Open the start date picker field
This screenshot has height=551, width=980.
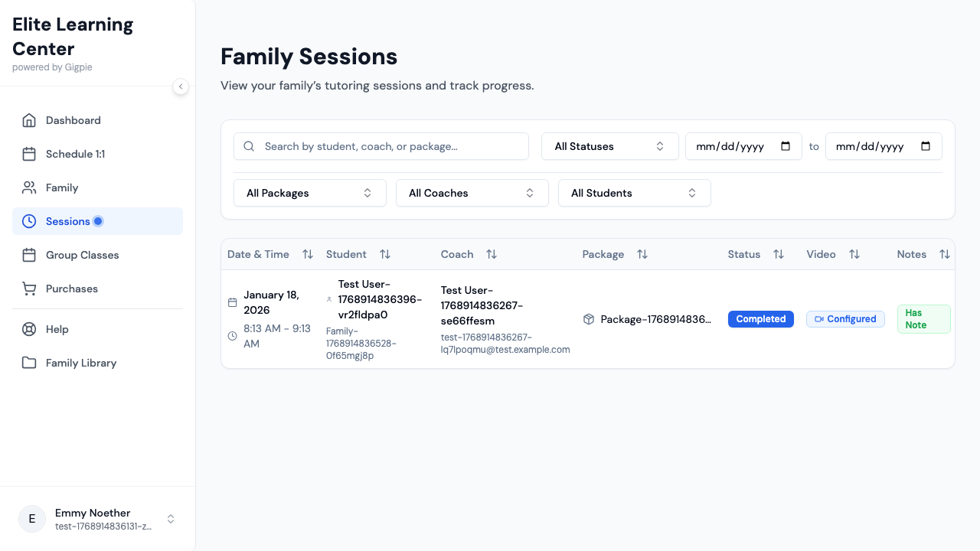coord(743,146)
